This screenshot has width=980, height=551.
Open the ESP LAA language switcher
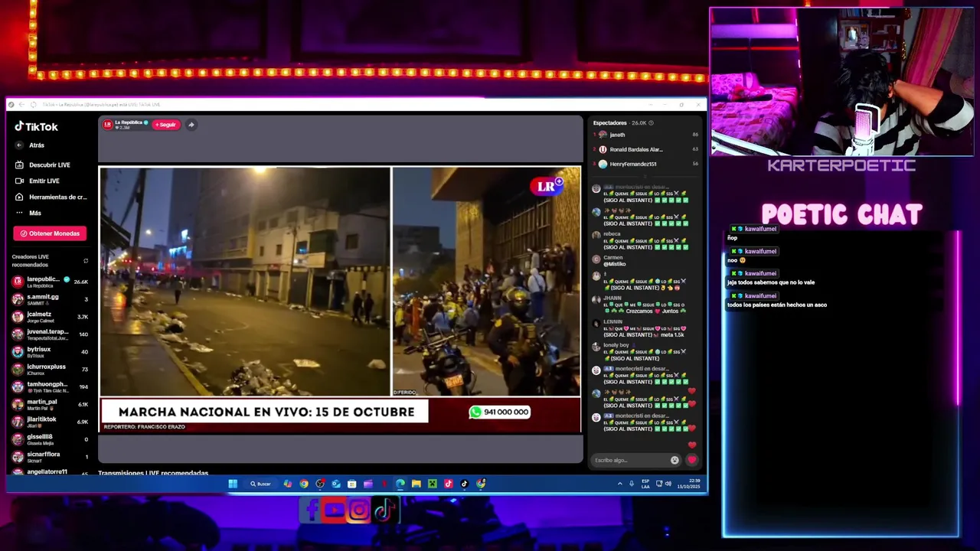pyautogui.click(x=645, y=484)
